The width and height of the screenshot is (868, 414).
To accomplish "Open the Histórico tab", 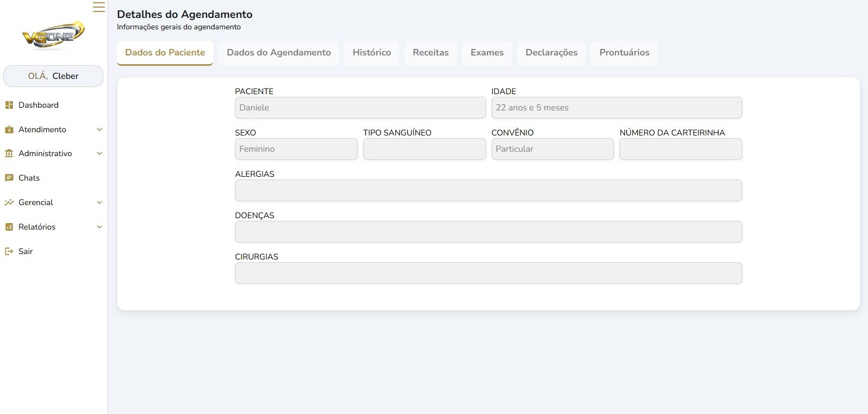I will [x=371, y=53].
